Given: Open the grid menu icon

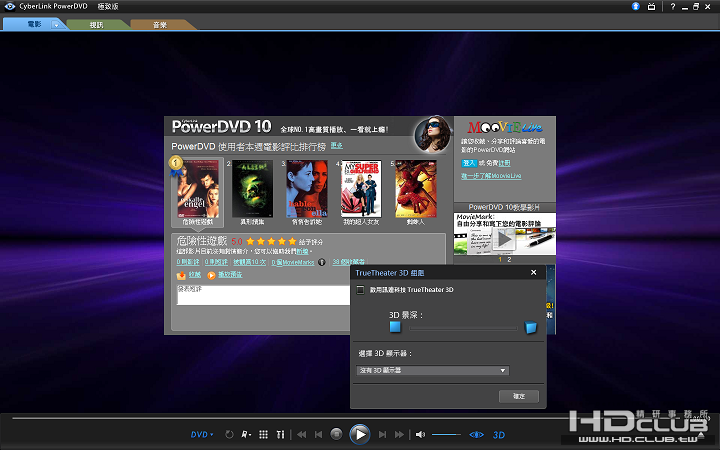Looking at the screenshot, I should click(x=263, y=434).
